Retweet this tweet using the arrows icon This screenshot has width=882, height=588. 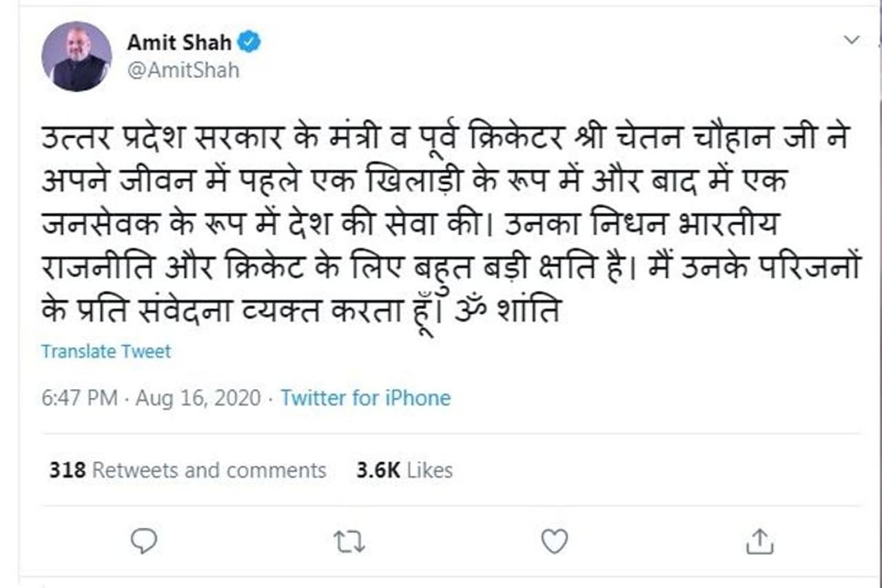350,541
